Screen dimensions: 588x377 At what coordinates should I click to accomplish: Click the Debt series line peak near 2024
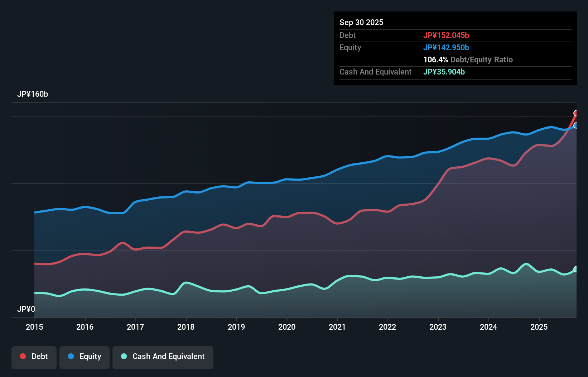(488, 158)
